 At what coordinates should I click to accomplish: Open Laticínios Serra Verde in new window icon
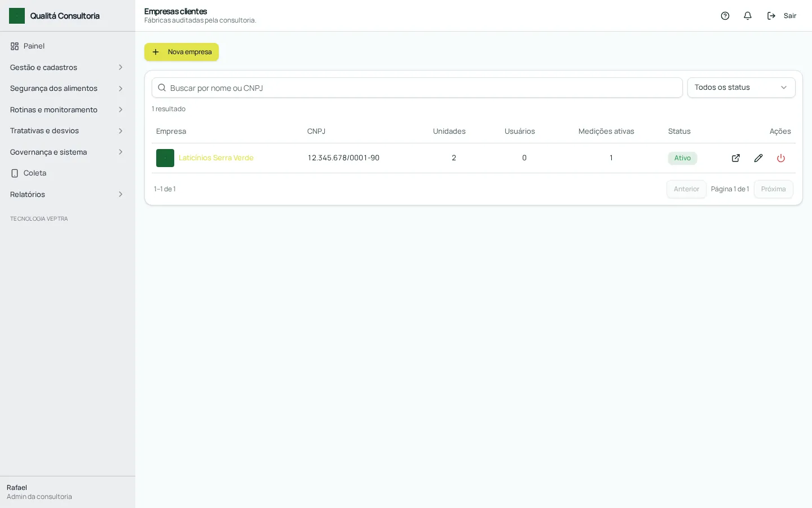(736, 158)
